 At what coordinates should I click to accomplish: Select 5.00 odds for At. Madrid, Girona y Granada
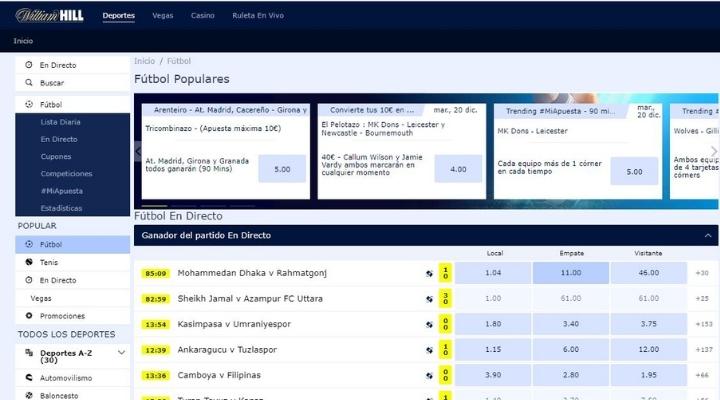(x=282, y=169)
